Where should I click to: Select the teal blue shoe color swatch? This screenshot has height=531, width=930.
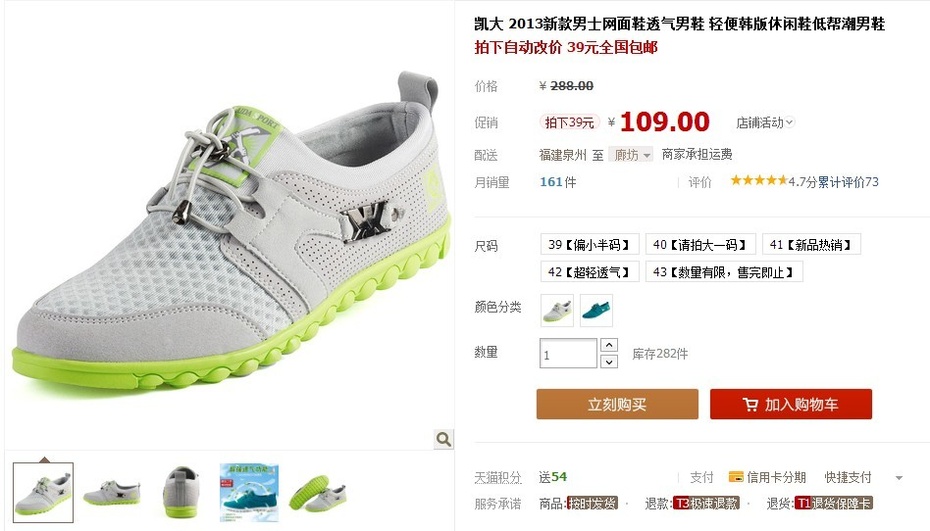(x=596, y=310)
